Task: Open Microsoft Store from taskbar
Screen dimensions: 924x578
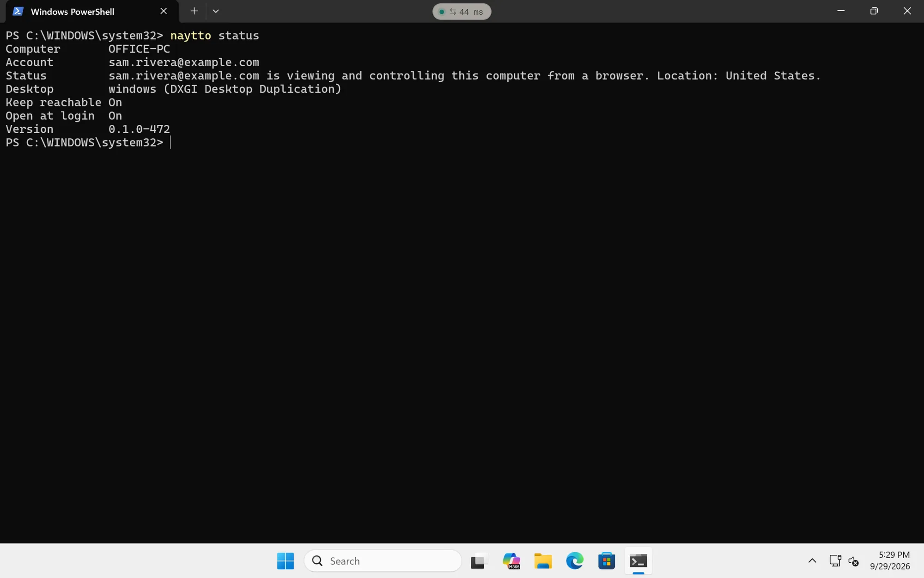Action: (607, 561)
